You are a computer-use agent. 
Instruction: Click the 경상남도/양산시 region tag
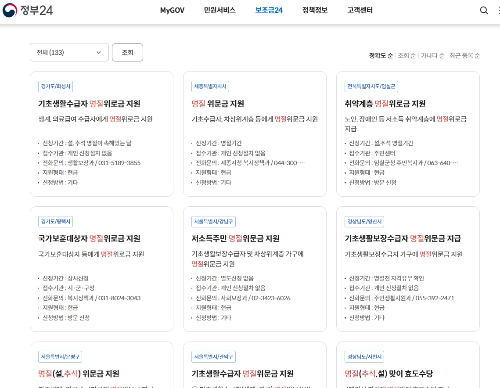364,221
